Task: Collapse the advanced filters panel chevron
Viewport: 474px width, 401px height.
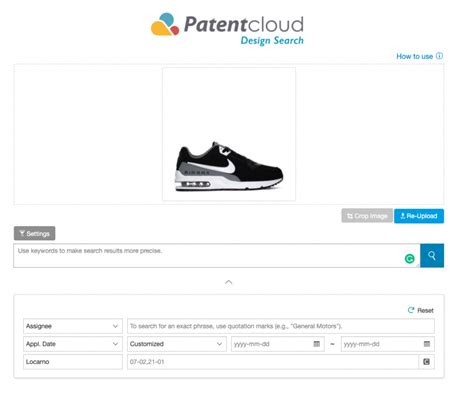Action: point(228,282)
